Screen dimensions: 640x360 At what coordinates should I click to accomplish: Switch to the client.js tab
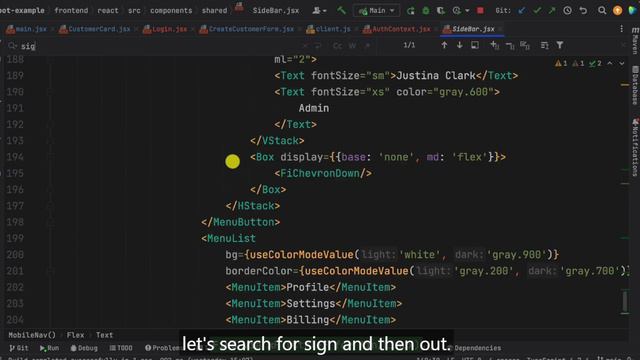328,29
